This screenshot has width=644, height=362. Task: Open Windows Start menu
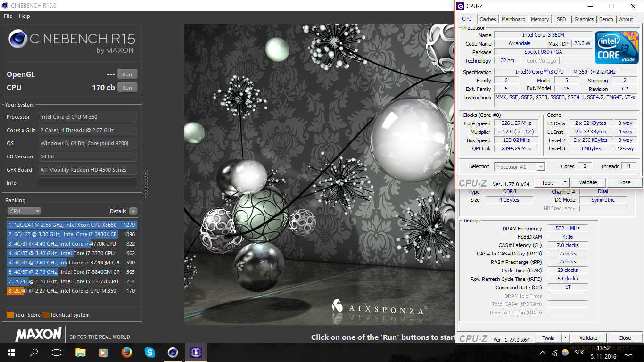pos(11,352)
